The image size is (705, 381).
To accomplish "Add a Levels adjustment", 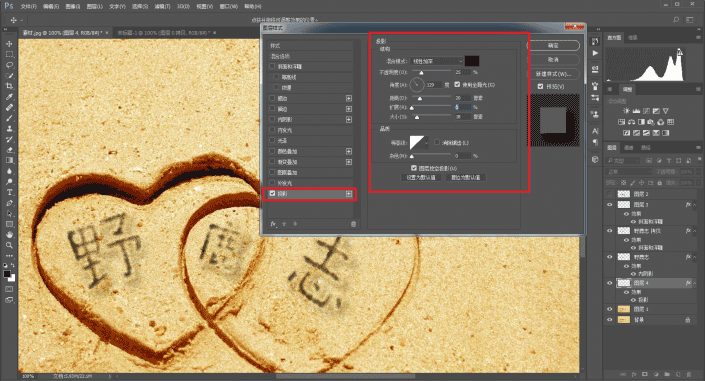I will pos(636,111).
